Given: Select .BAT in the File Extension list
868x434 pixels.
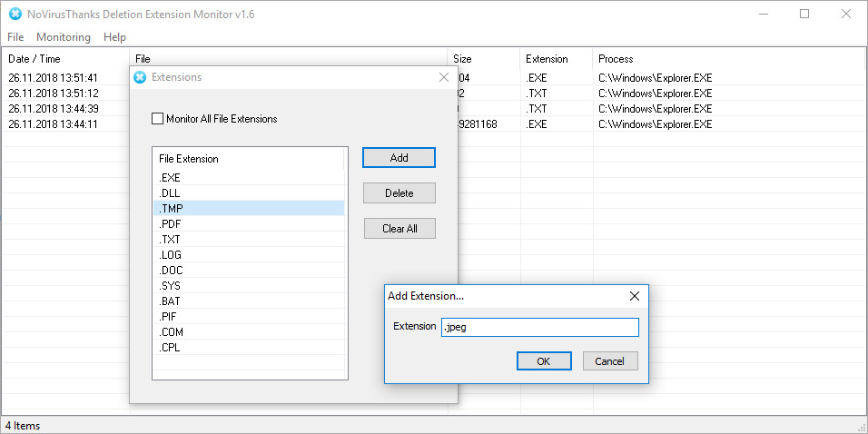Looking at the screenshot, I should [248, 301].
